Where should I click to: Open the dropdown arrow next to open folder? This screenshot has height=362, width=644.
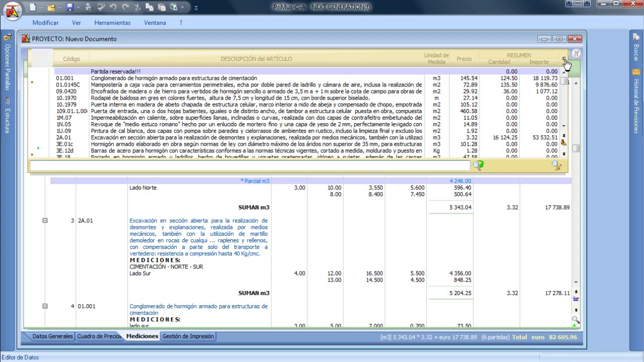point(59,8)
